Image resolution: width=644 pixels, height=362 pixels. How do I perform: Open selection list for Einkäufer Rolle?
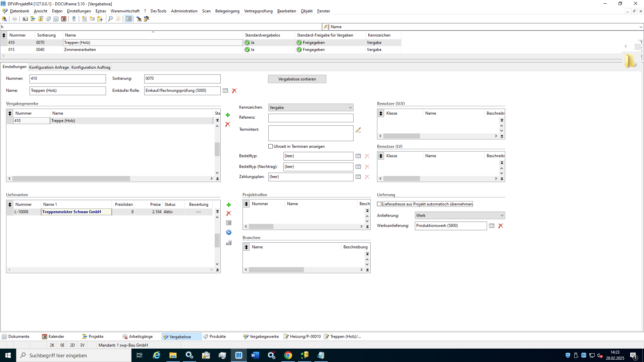[225, 91]
